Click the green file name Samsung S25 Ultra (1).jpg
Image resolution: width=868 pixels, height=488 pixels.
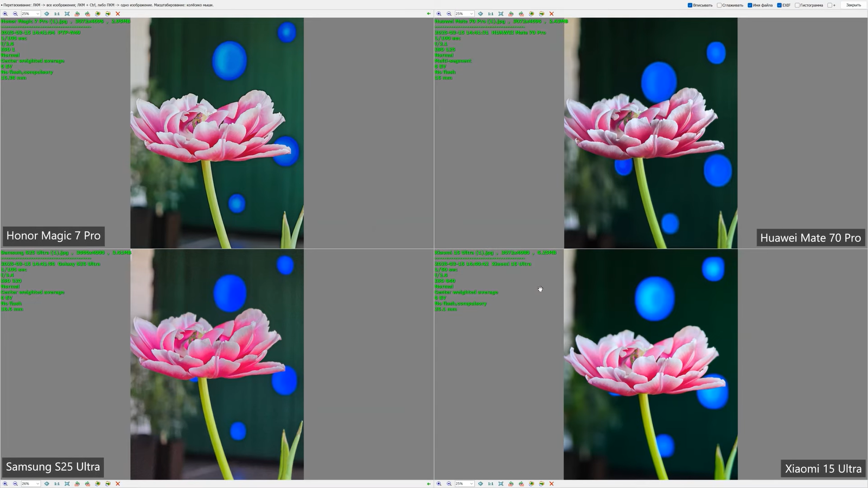35,253
